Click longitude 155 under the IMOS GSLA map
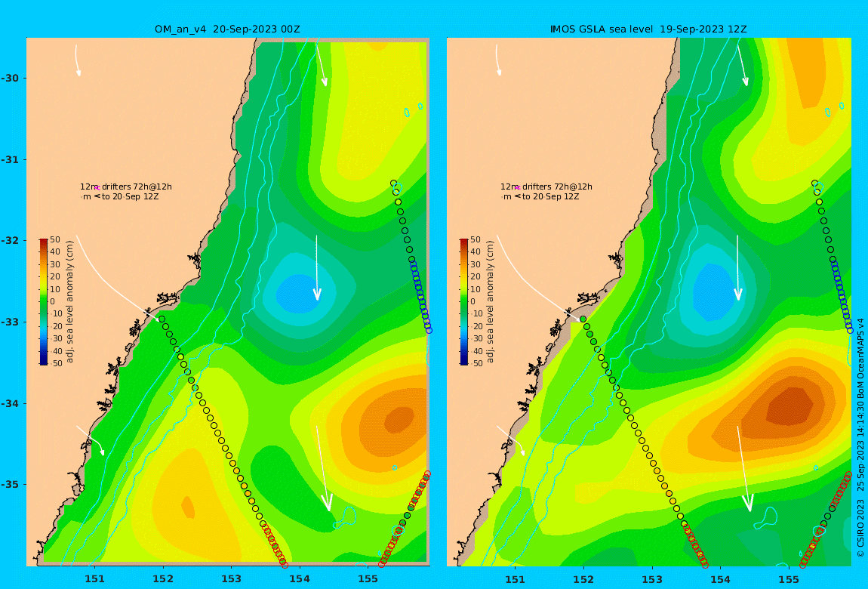Viewport: 868px width, 589px height. point(789,579)
